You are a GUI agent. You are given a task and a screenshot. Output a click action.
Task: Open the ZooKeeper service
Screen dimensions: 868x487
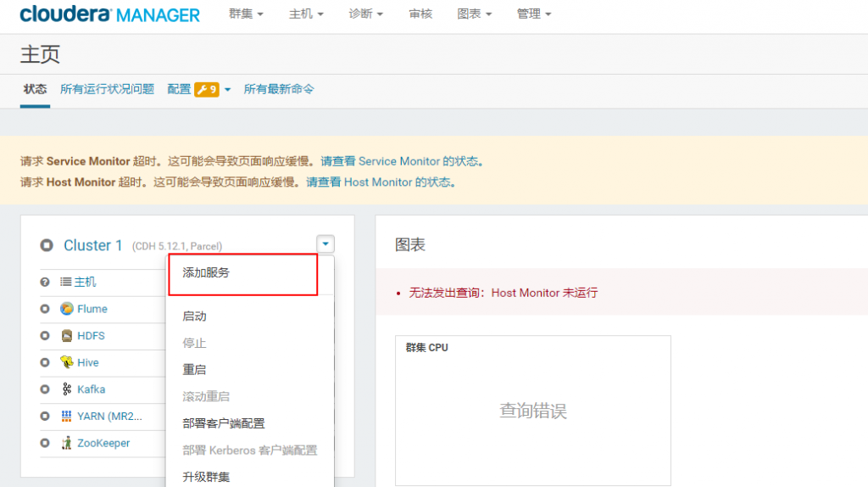(x=103, y=443)
